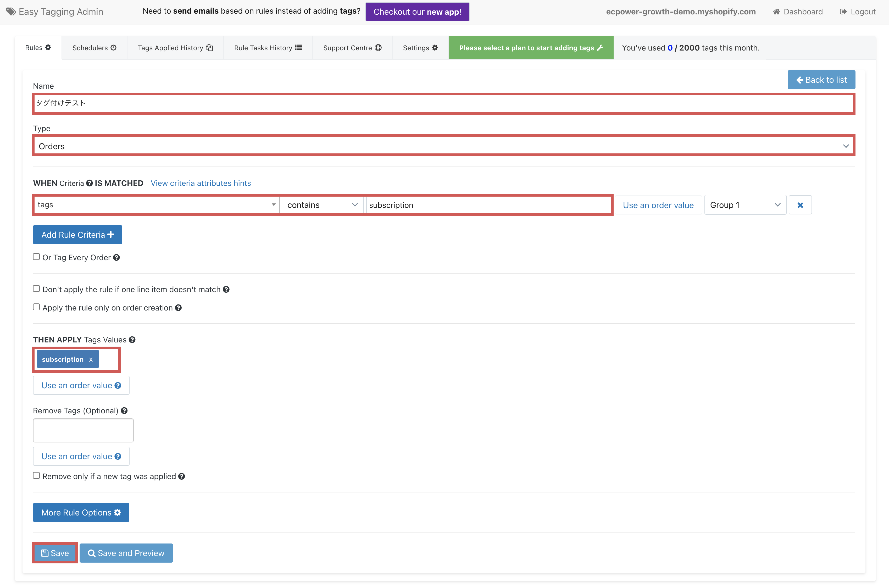This screenshot has height=588, width=889.
Task: Click the Add Rule Criteria button
Action: 77,234
